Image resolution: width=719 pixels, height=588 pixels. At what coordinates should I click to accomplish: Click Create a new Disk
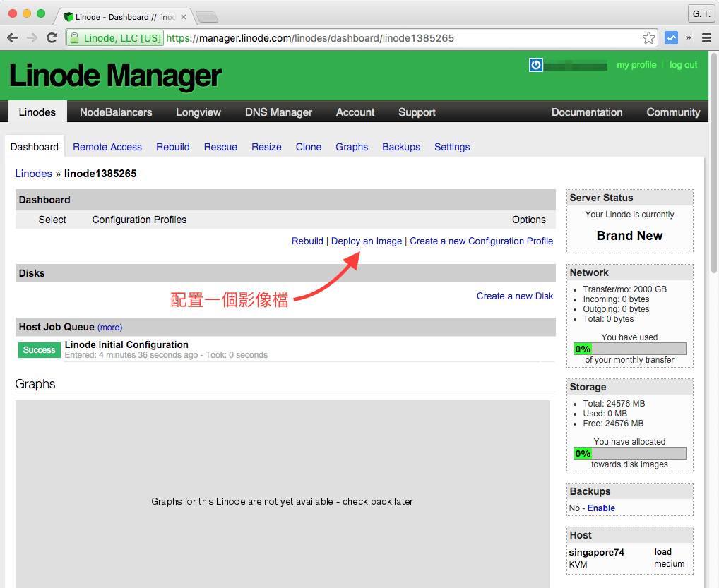pyautogui.click(x=515, y=296)
